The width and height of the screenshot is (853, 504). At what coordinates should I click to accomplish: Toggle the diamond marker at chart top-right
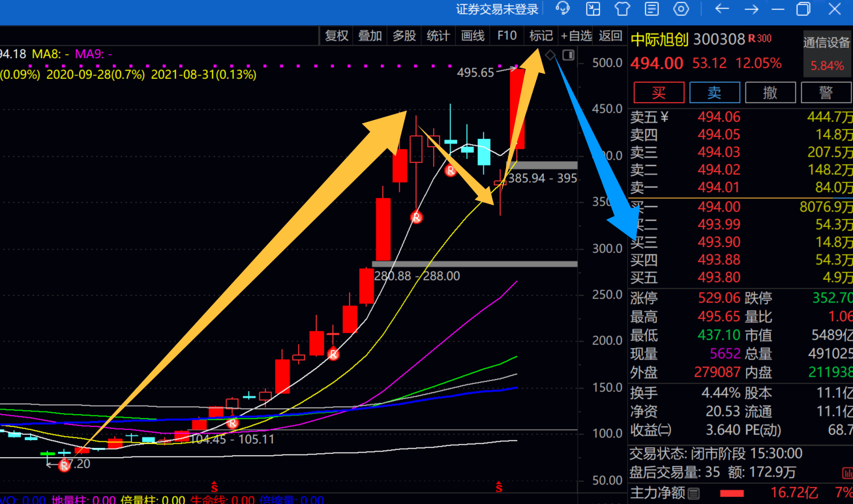[550, 55]
